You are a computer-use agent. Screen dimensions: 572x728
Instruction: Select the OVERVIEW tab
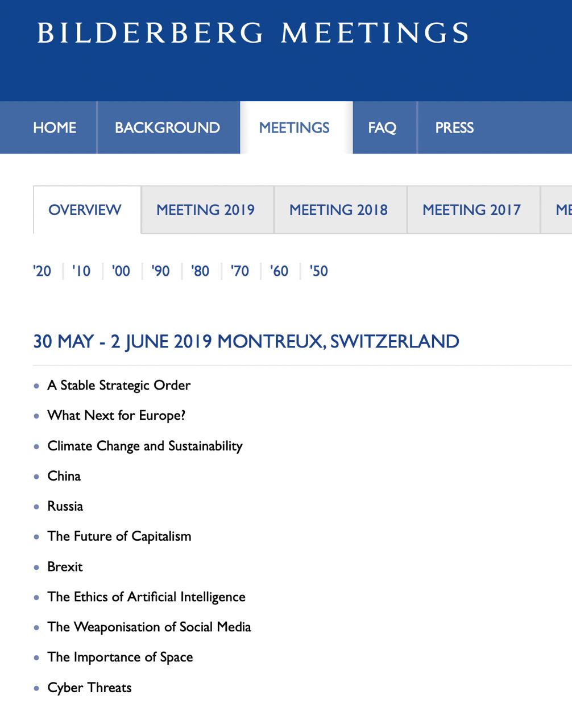click(85, 210)
